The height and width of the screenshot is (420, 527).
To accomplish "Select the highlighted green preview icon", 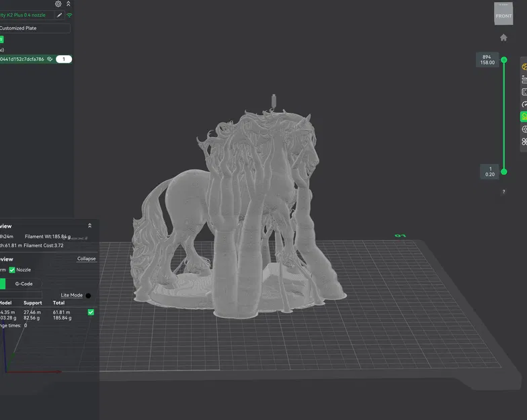I will pos(524,117).
